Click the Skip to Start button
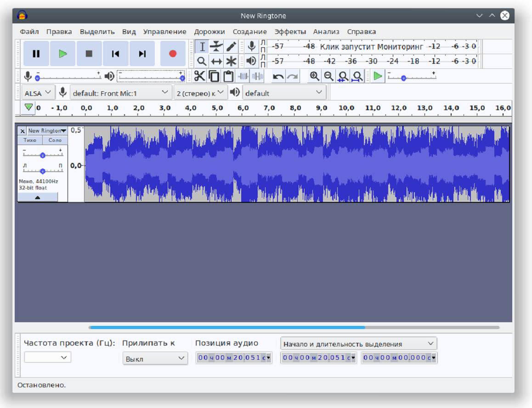The image size is (532, 408). tap(116, 54)
